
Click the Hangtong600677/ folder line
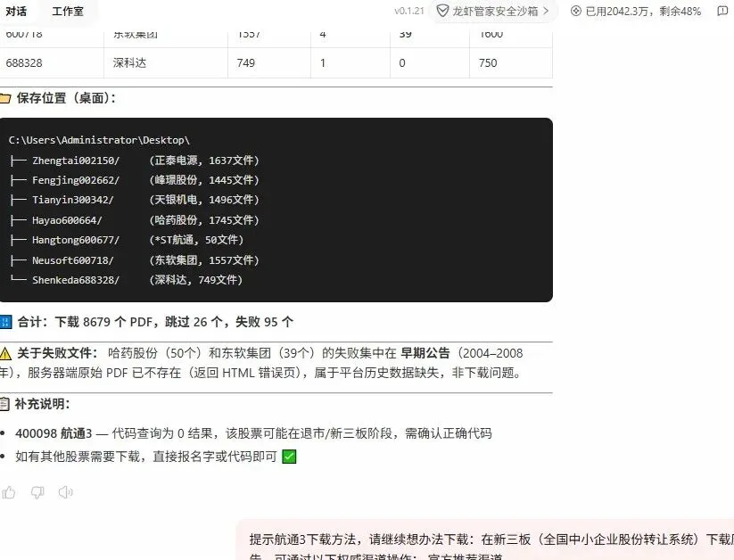tap(76, 240)
